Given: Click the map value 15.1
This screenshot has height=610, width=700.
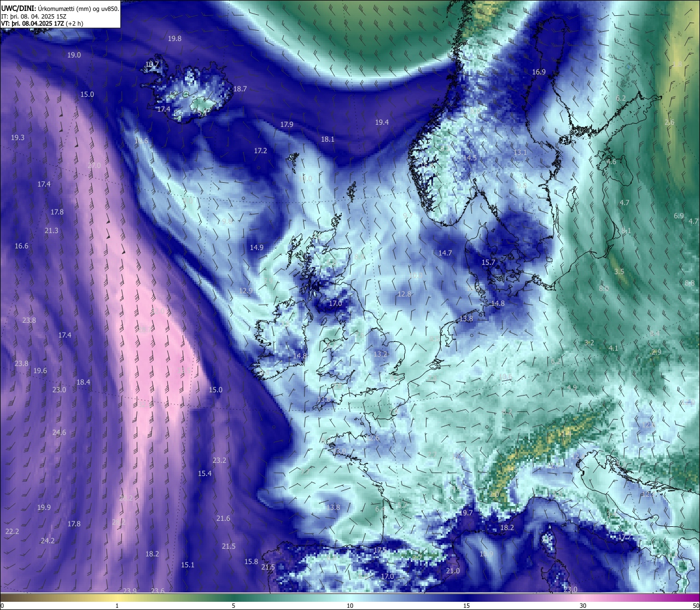Looking at the screenshot, I should click(x=188, y=565).
